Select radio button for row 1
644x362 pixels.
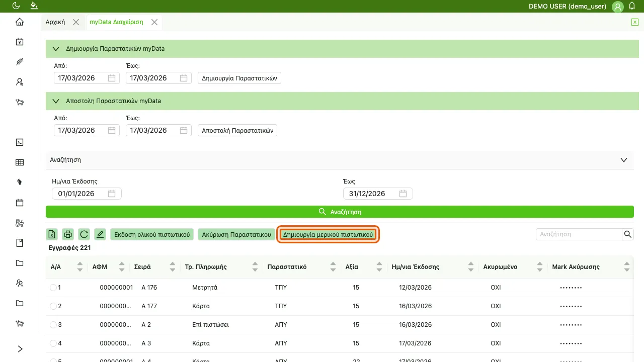pyautogui.click(x=53, y=288)
